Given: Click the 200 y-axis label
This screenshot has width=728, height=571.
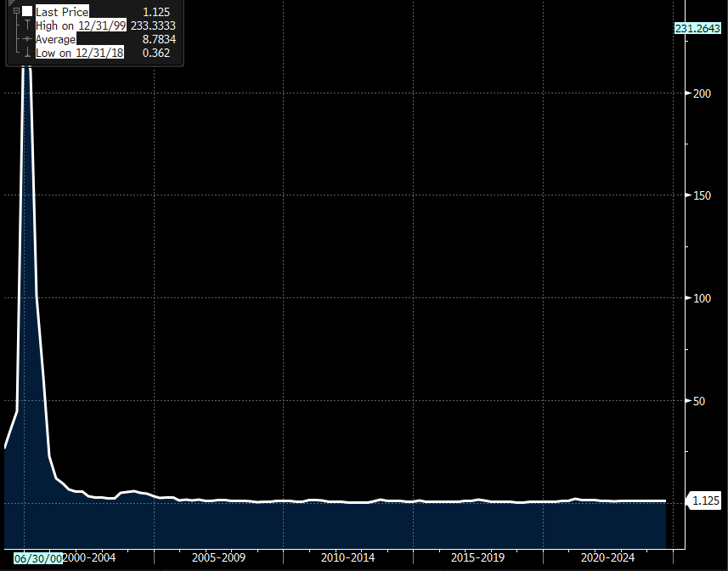Looking at the screenshot, I should click(x=702, y=93).
